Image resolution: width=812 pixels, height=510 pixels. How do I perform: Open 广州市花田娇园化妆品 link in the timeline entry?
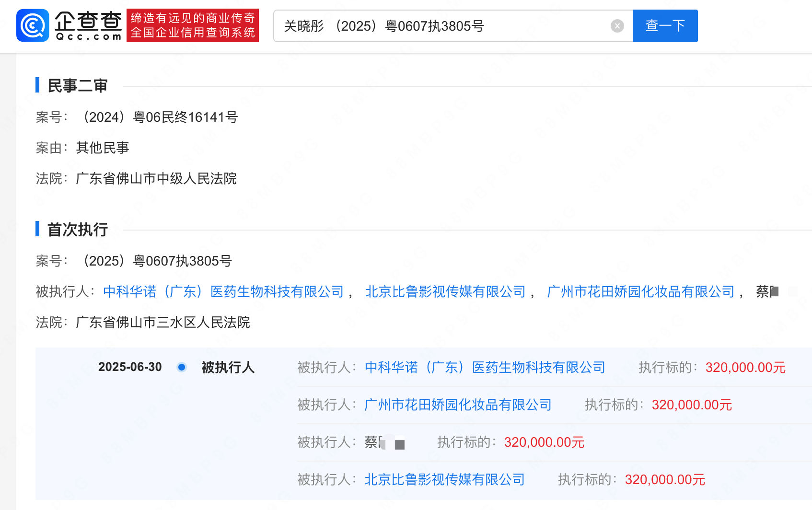coord(458,405)
